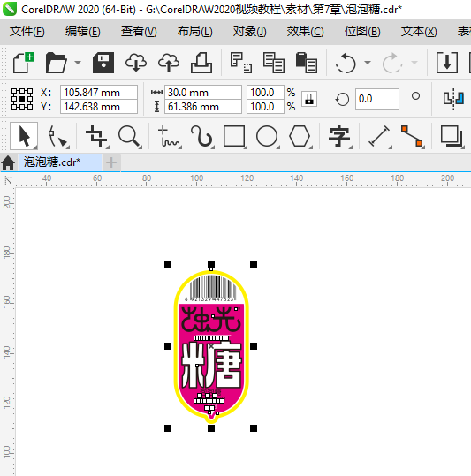Image resolution: width=471 pixels, height=476 pixels.
Task: Click the plus button for new document tab
Action: pos(111,162)
